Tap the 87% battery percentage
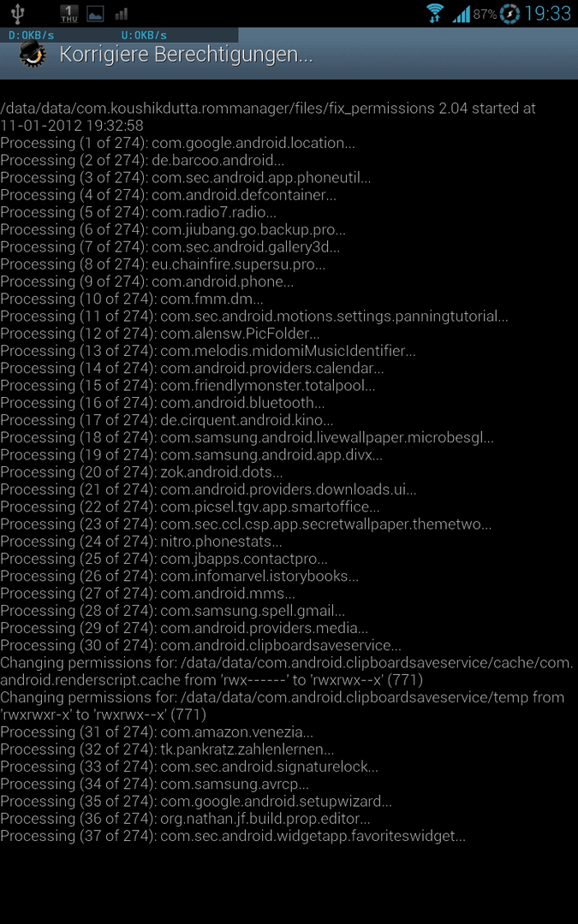The image size is (578, 924). click(x=485, y=15)
